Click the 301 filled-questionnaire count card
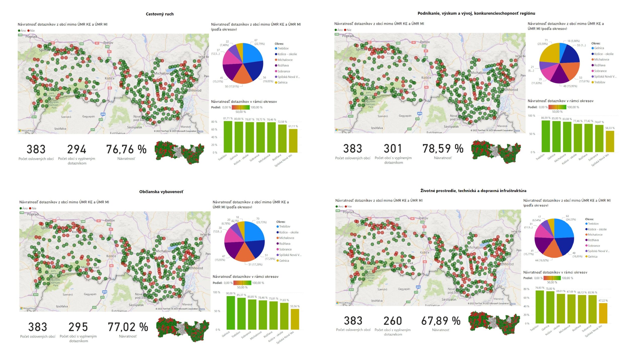Image resolution: width=644 pixels, height=364 pixels. pyautogui.click(x=393, y=153)
